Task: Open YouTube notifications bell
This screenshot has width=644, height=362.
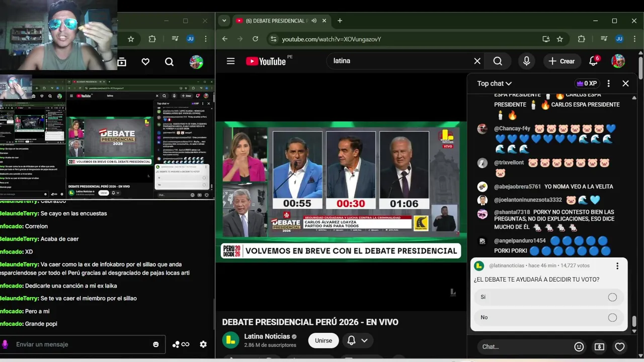Action: [594, 61]
